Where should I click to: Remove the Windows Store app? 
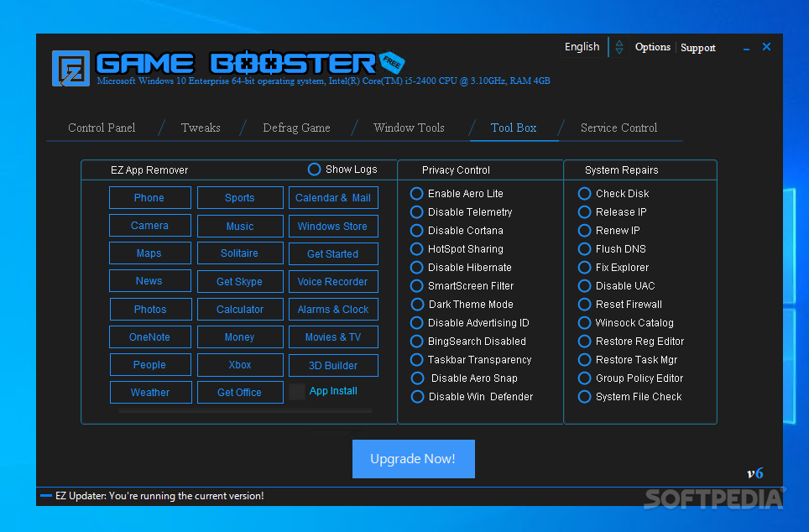(x=333, y=226)
